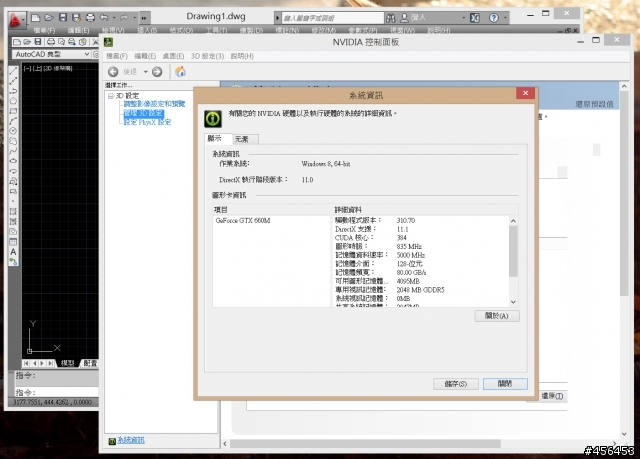Open the AutoCAD 典型 workspace dropdown
The width and height of the screenshot is (640, 459).
pos(87,54)
